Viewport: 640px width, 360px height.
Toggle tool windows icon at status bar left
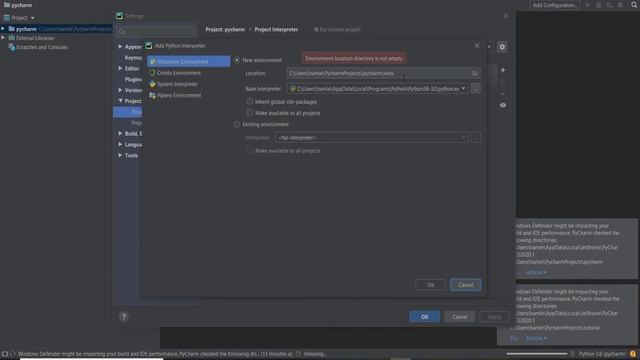click(4, 354)
